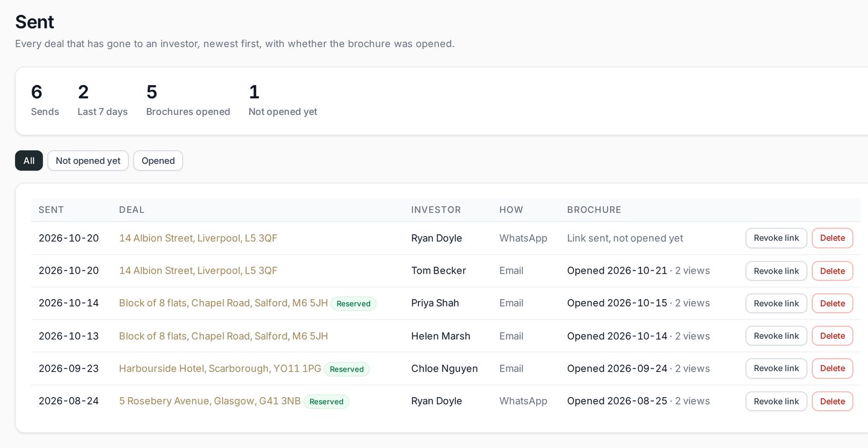Click the 'Brochures opened' stat
868x448 pixels.
pyautogui.click(x=188, y=101)
